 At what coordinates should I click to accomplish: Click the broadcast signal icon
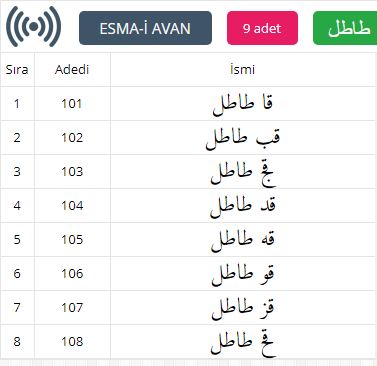(x=33, y=27)
